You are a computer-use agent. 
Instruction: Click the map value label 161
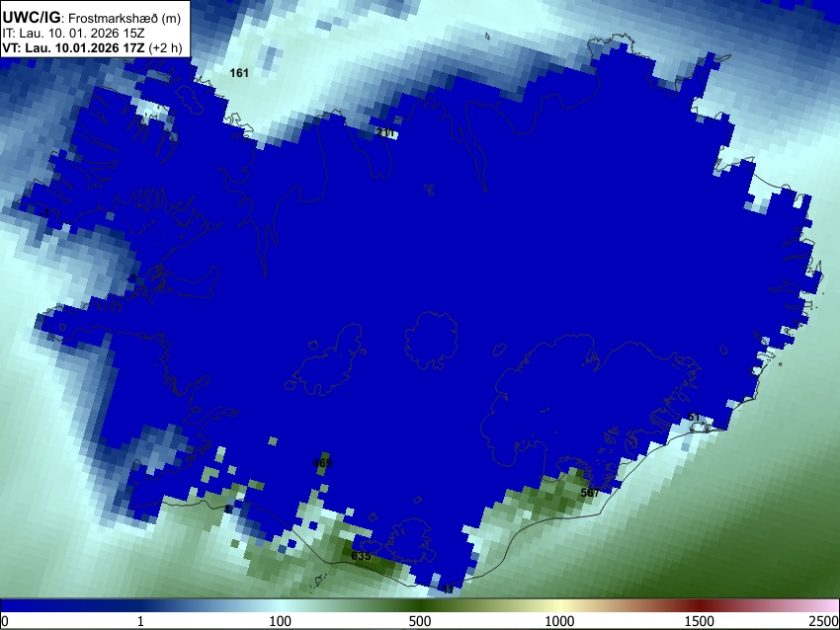tap(239, 73)
